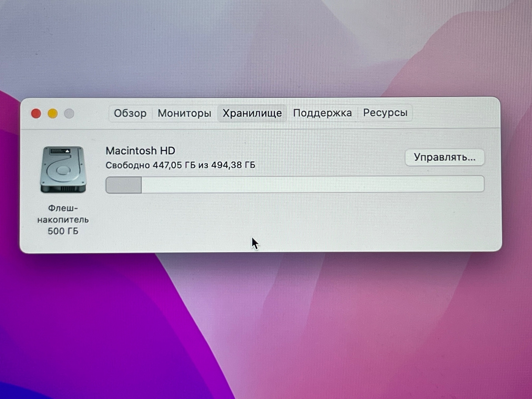Click the free portion of the storage bar
The height and width of the screenshot is (399, 532).
[x=313, y=184]
